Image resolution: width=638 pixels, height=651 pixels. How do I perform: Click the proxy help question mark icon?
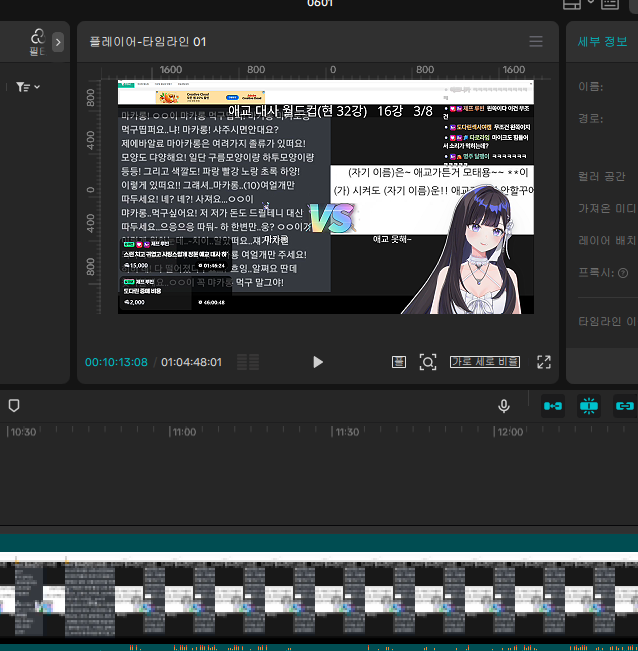click(x=623, y=273)
